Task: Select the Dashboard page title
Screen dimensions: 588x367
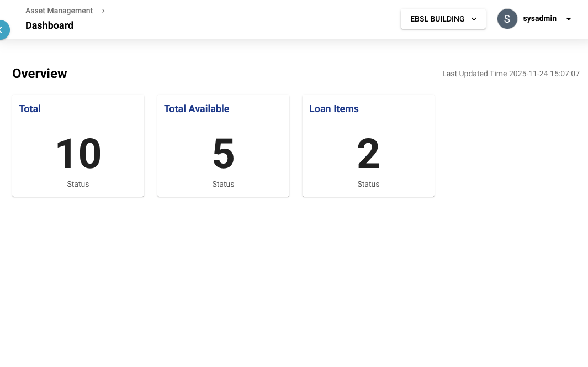Action: 49,25
